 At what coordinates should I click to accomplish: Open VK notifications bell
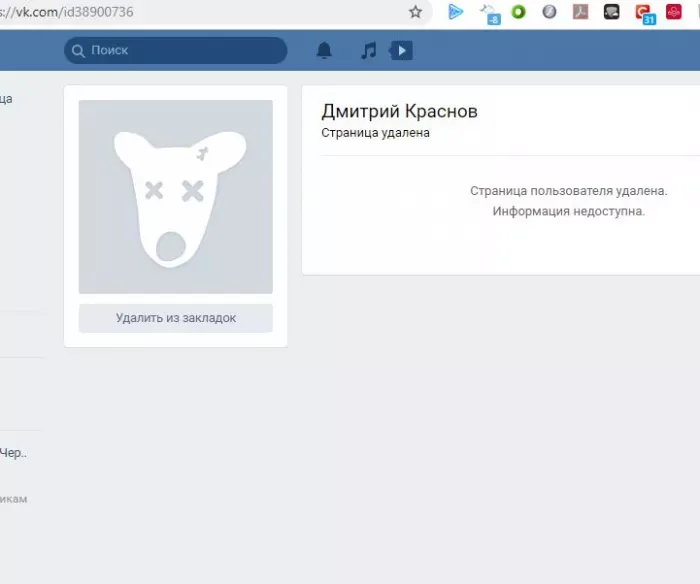tap(324, 50)
